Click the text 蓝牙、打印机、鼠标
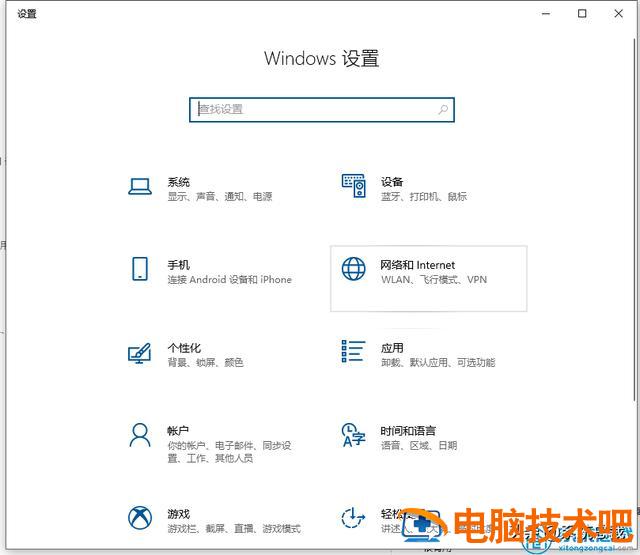The image size is (640, 555). click(424, 197)
